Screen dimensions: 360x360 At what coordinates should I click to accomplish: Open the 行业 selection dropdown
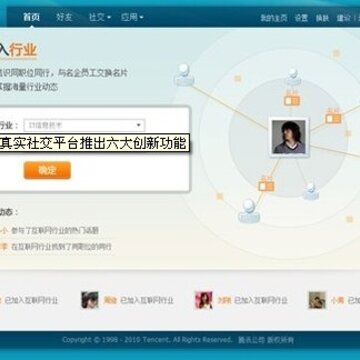84,125
